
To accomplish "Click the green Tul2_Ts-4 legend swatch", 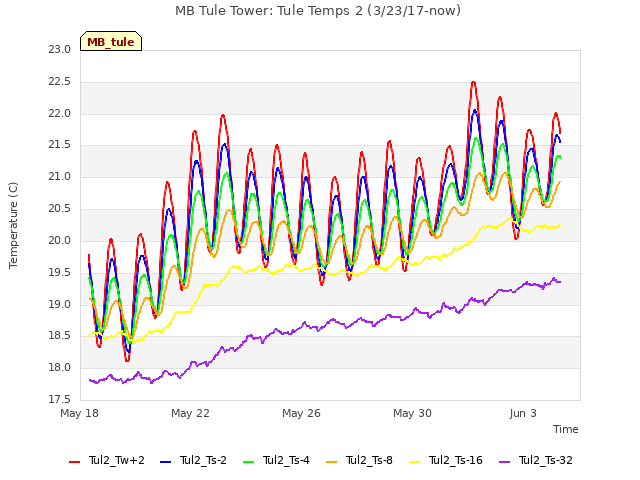I will click(x=248, y=461).
